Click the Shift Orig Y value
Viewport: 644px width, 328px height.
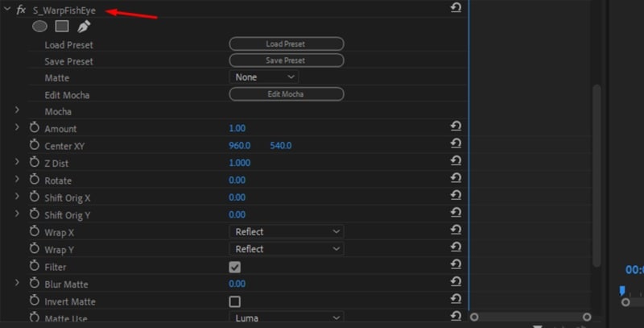pos(237,214)
